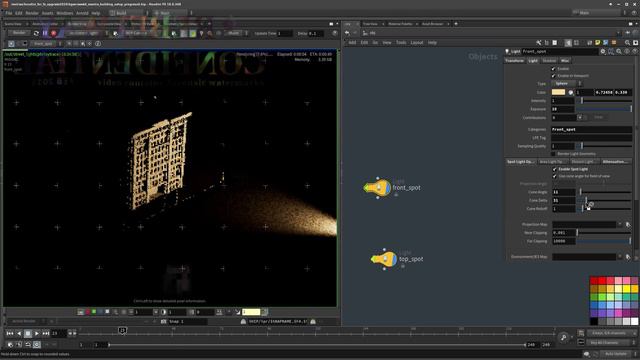
Task: Open the Layout menu in network editor
Action: click(417, 42)
